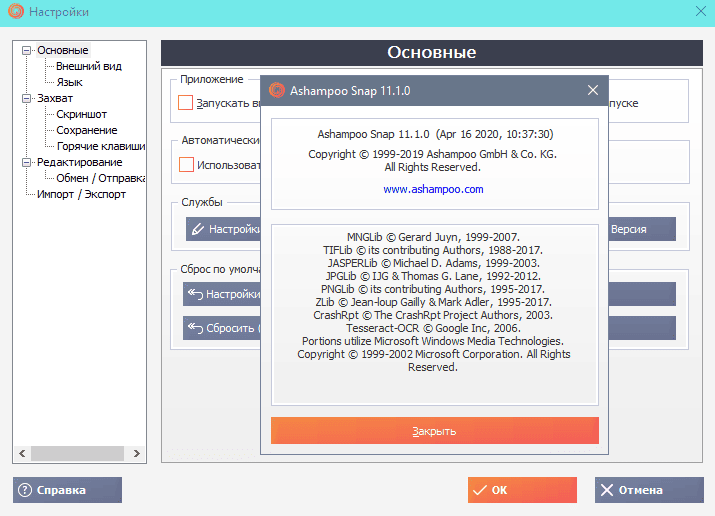Click the question mark icon on Справка

25,490
